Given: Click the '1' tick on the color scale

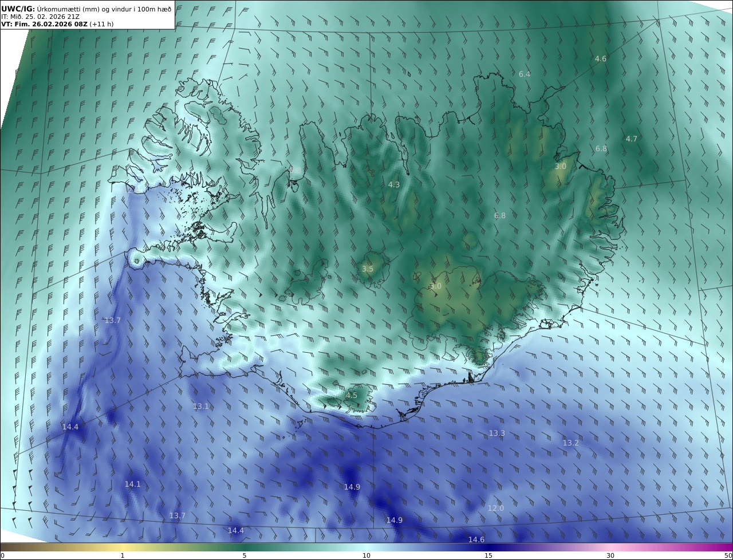Looking at the screenshot, I should tap(123, 555).
